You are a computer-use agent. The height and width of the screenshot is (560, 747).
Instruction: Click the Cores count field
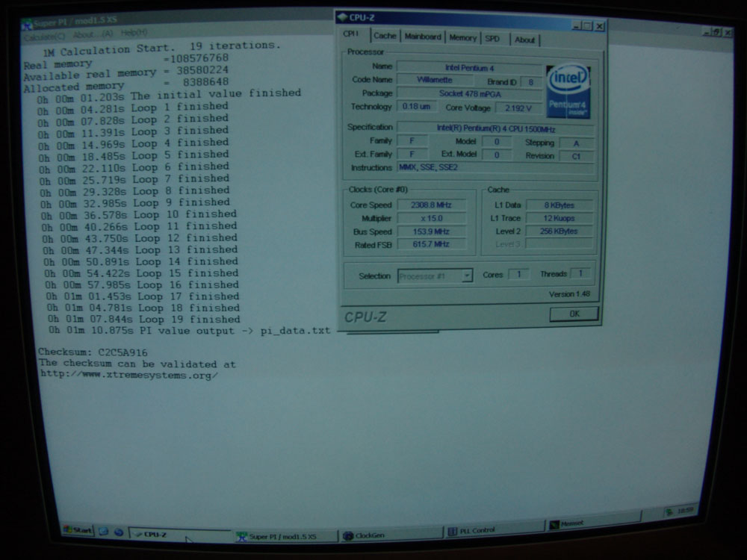[x=519, y=274]
